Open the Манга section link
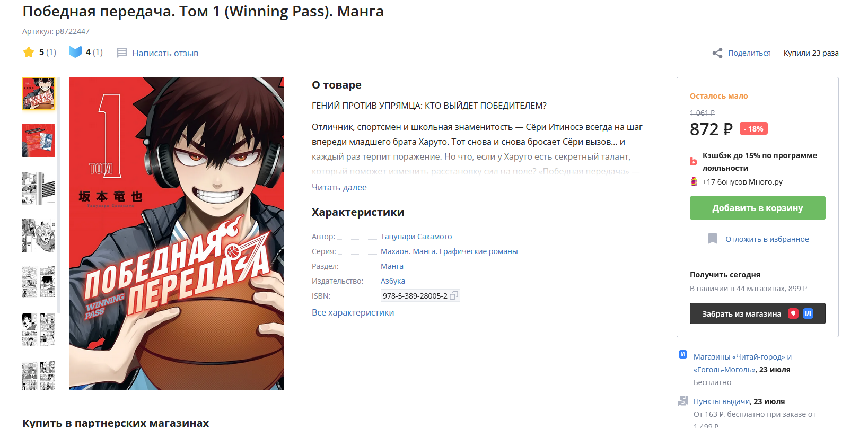868x428 pixels. (x=392, y=266)
